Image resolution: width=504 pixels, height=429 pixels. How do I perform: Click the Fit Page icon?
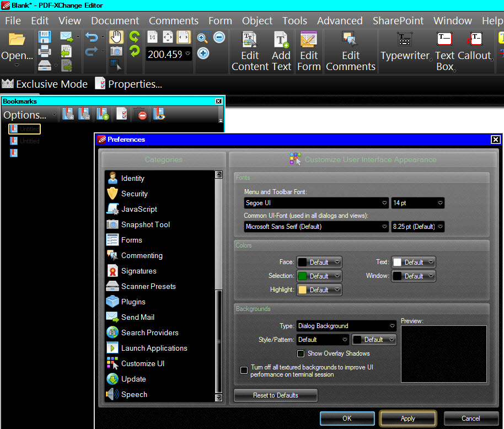point(168,37)
